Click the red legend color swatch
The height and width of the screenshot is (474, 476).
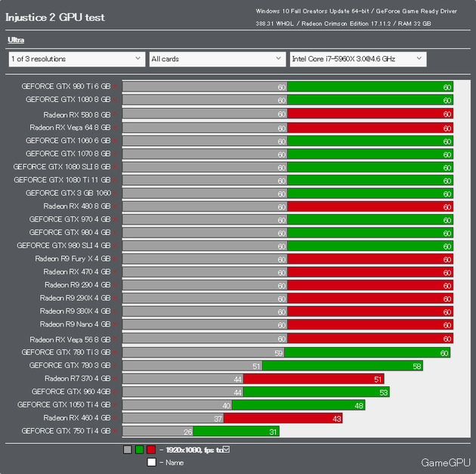click(x=151, y=449)
